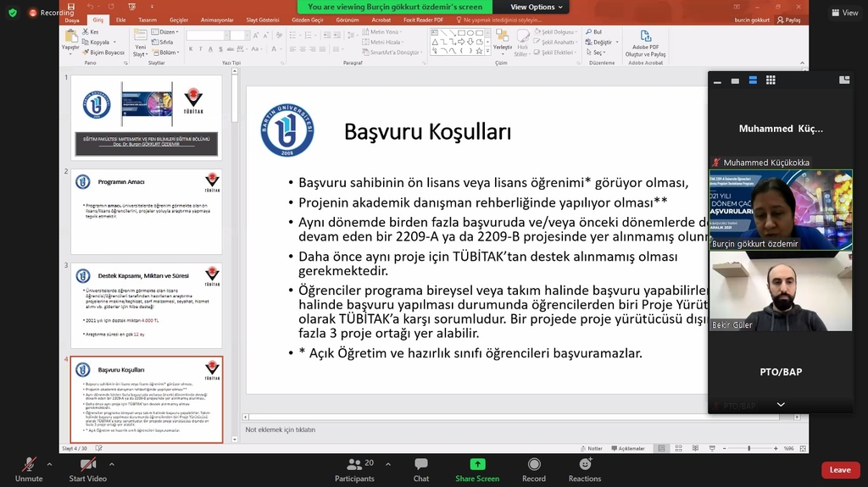Start slideshow icon in status bar
This screenshot has width=868, height=487.
point(712,448)
